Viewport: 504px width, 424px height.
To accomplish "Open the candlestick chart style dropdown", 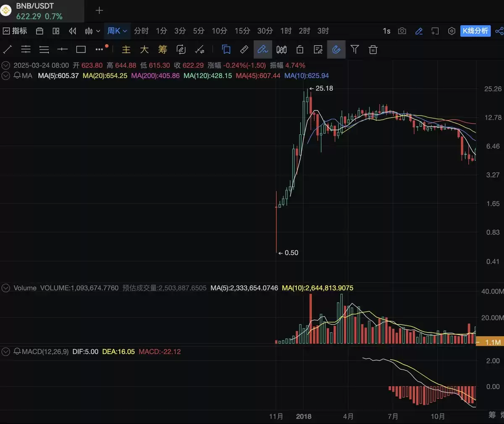I will click(x=92, y=31).
